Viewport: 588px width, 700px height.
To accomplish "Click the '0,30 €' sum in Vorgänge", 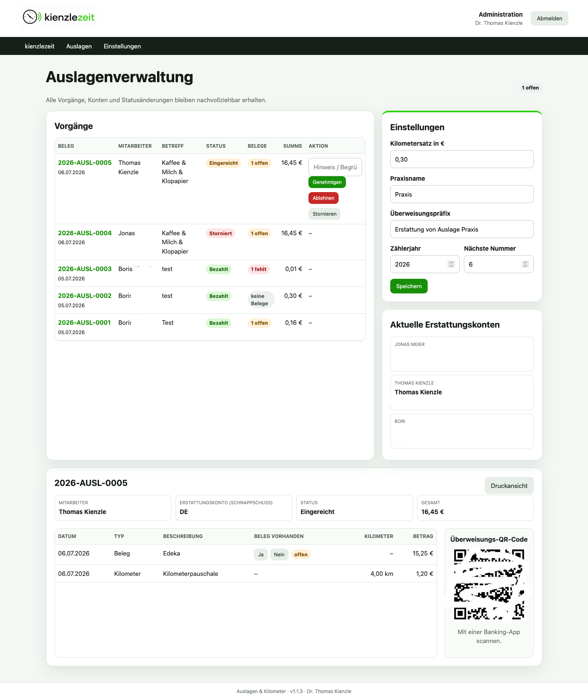I will click(293, 296).
